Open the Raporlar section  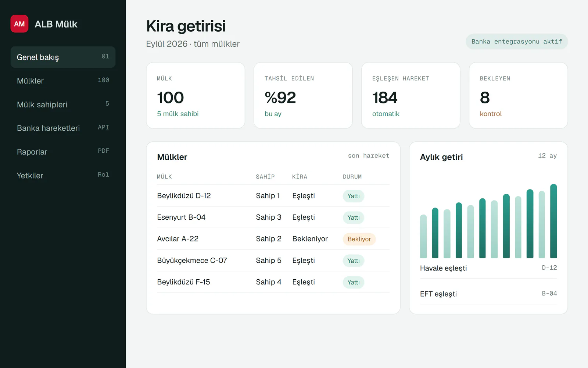(63, 152)
